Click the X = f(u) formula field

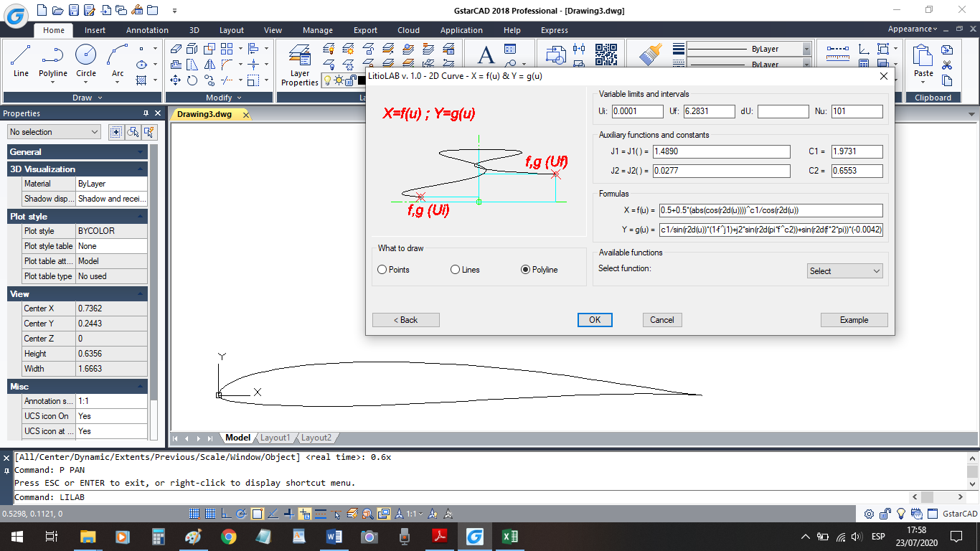(771, 210)
